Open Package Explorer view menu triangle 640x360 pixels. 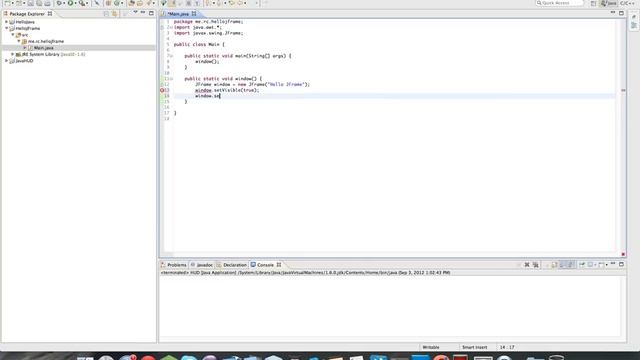pos(135,13)
